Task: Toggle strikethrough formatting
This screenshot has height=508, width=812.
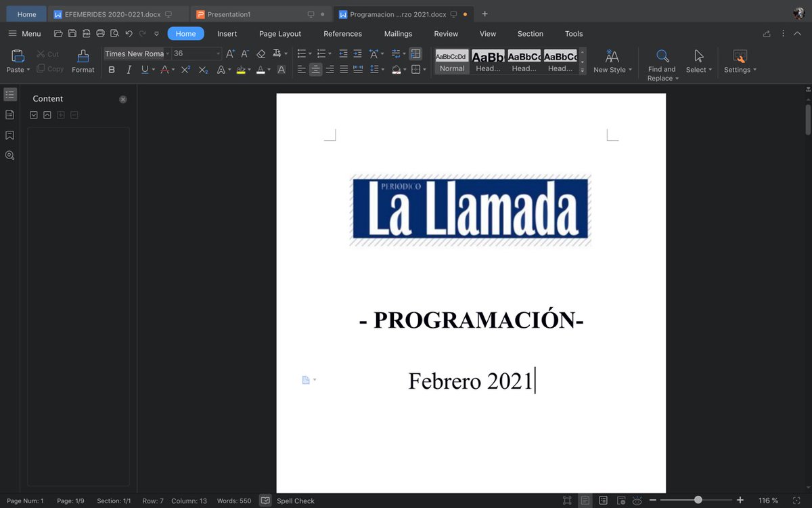Action: (x=164, y=70)
